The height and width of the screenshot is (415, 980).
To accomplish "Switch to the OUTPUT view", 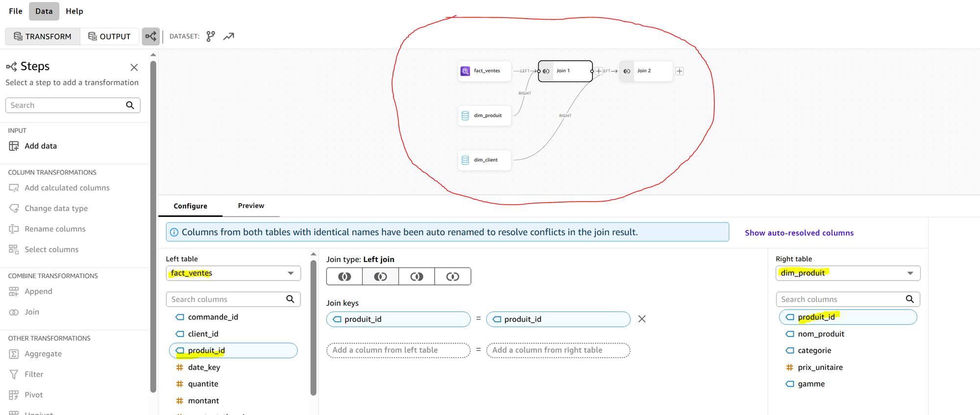I will (x=109, y=36).
